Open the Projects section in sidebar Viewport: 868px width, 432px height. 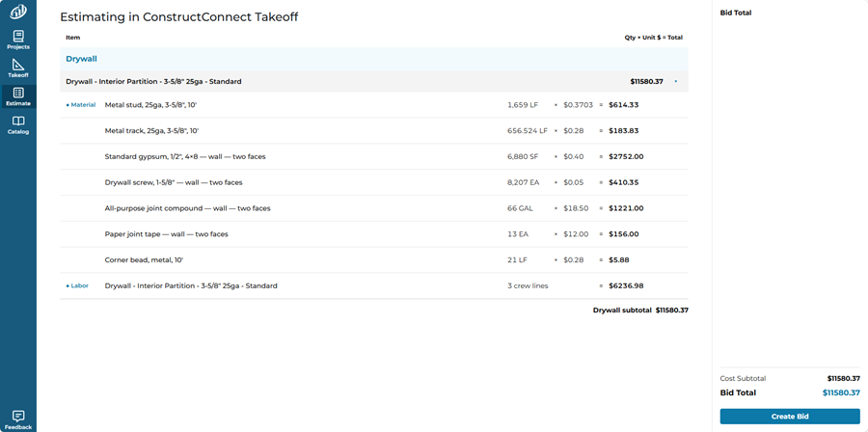click(x=18, y=40)
